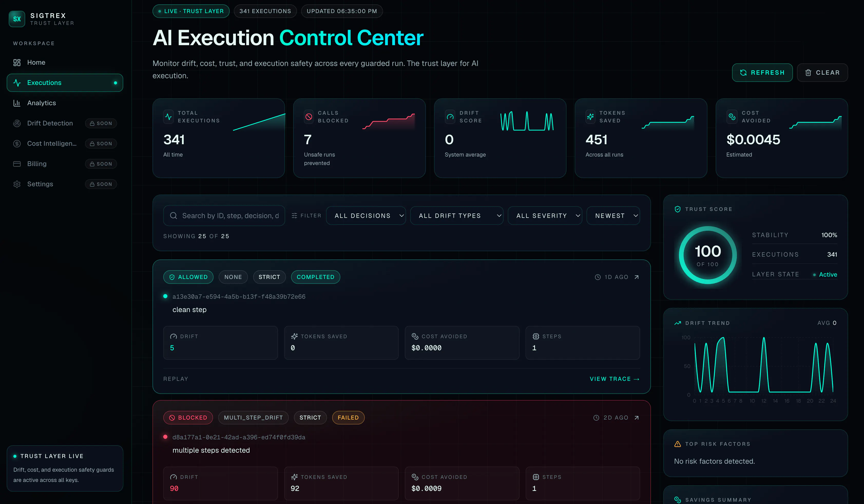Click the Billing card icon
864x504 pixels.
click(17, 163)
